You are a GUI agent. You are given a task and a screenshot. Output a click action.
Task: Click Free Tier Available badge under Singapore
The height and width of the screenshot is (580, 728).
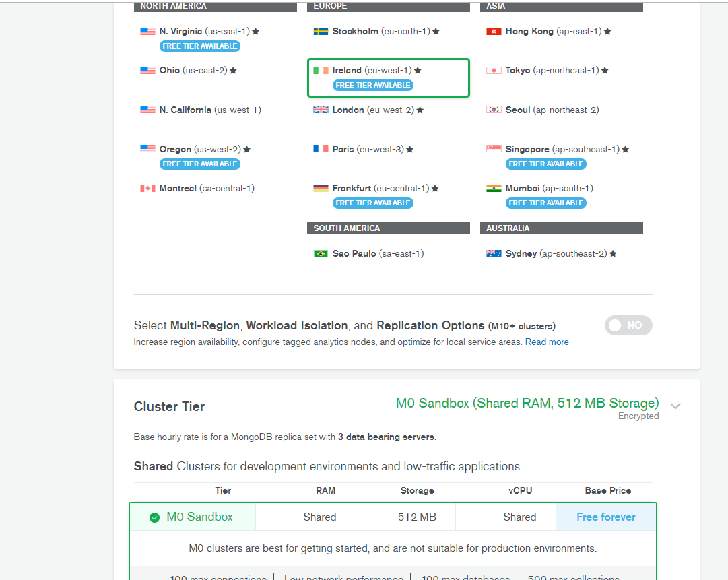(x=546, y=164)
